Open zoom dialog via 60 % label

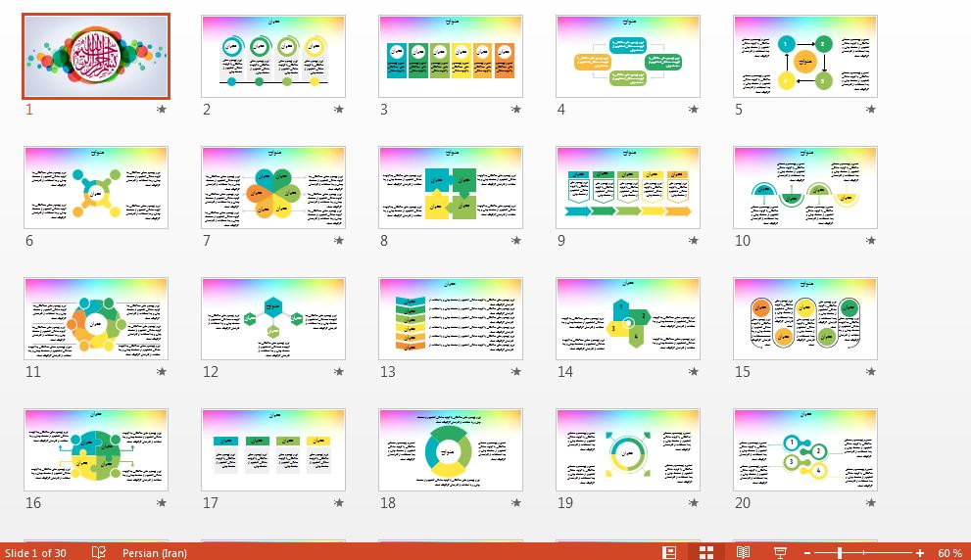click(x=948, y=553)
